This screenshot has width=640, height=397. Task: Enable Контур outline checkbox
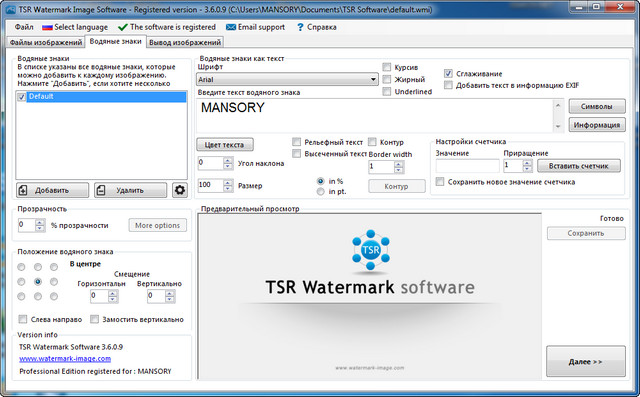click(x=372, y=142)
